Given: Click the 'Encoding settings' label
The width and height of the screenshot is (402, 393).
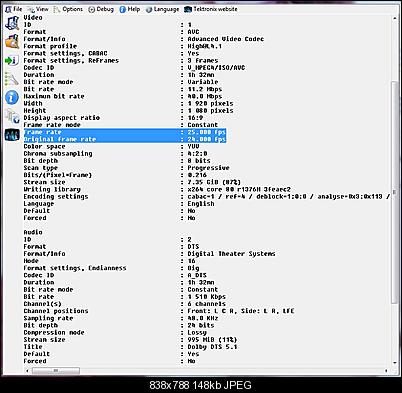Looking at the screenshot, I should pyautogui.click(x=56, y=197).
